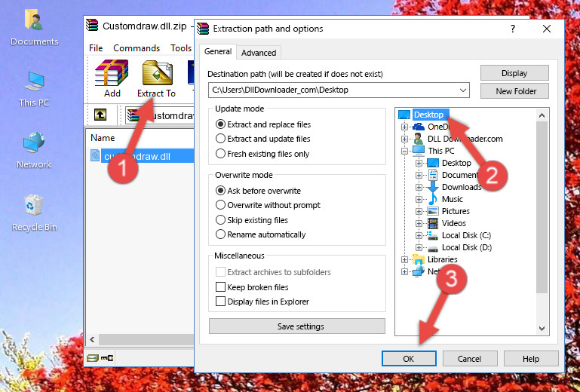Click the Local Disk (C:) drive icon
Viewport: 580px width, 392px height.
[x=433, y=235]
